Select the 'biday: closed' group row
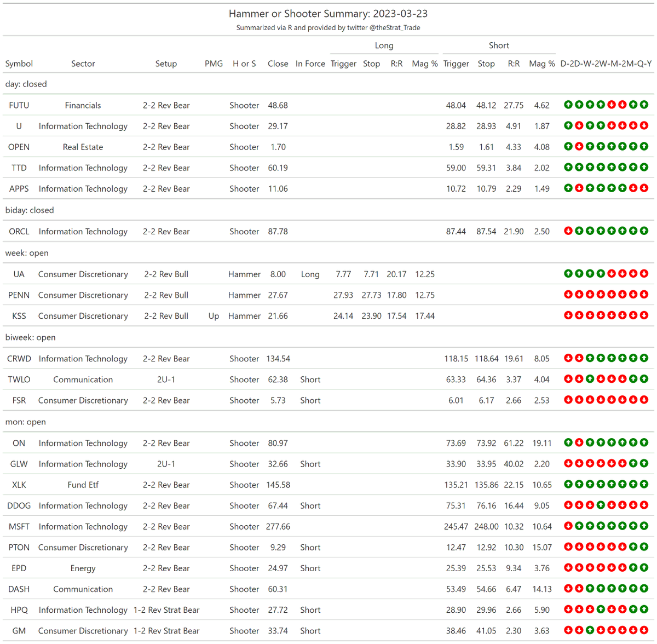The image size is (657, 644). click(328, 210)
